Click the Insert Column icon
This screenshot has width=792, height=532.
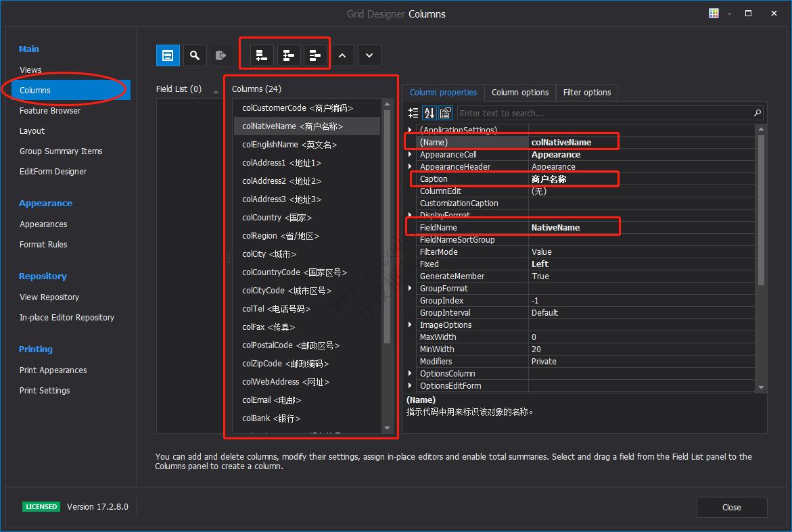(x=289, y=55)
